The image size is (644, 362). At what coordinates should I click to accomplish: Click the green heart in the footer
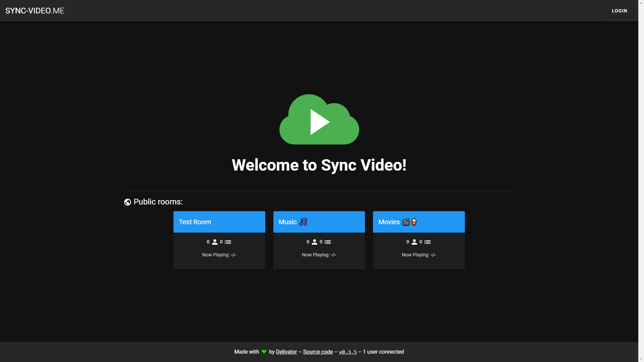[264, 352]
